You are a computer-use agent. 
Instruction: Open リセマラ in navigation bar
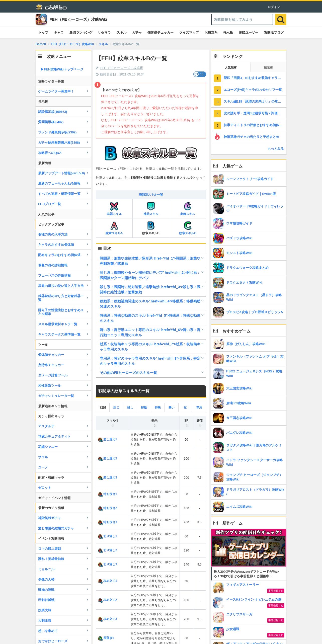tap(104, 33)
